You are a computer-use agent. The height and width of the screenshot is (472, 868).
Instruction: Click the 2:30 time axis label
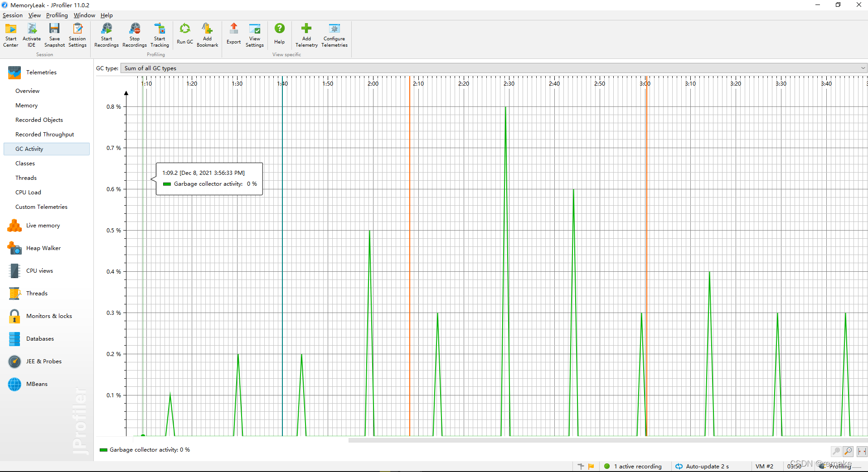click(509, 84)
